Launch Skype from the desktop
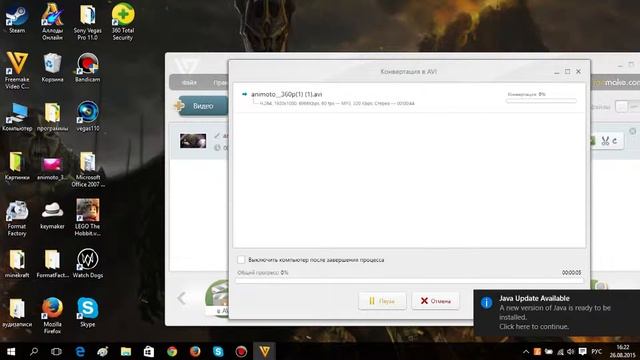The image size is (640, 360). coord(87,312)
